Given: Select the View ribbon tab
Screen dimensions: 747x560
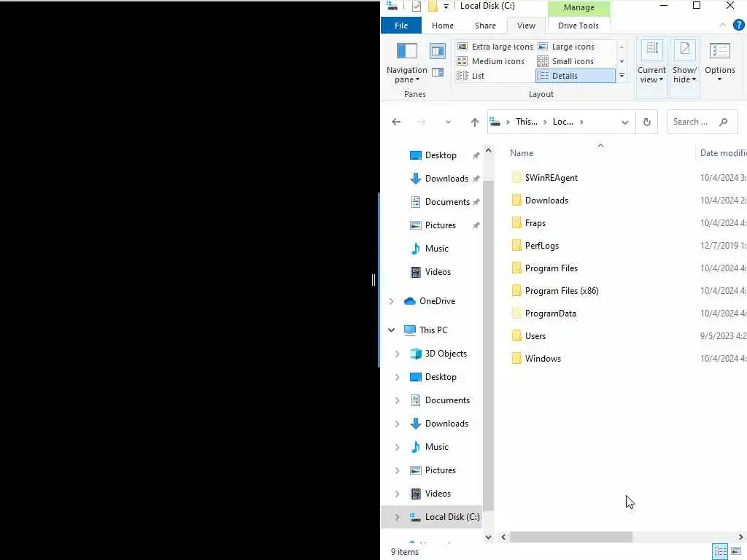Looking at the screenshot, I should click(526, 26).
